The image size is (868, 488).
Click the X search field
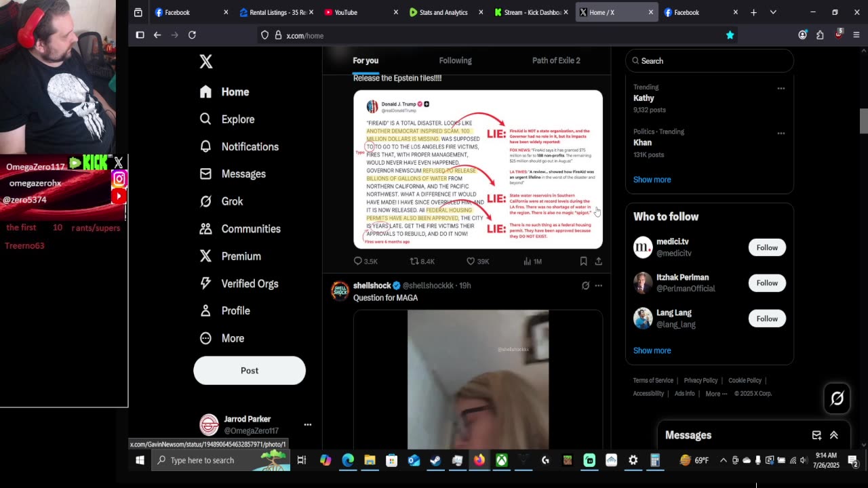coord(709,61)
